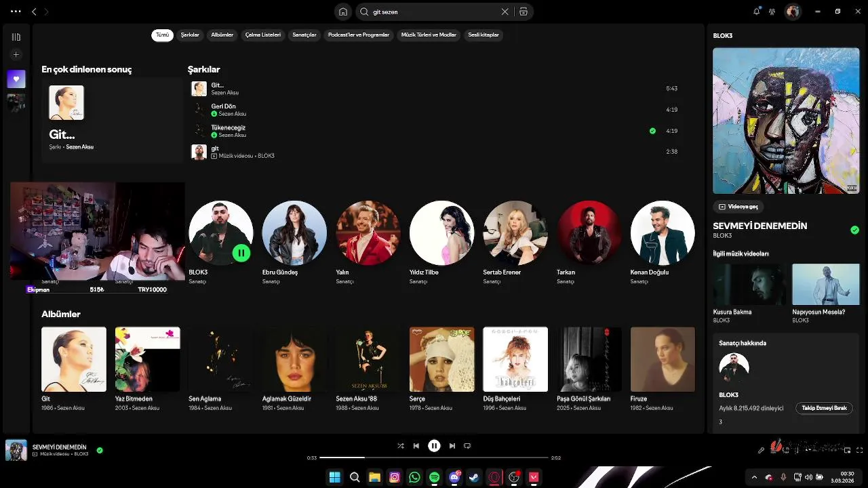Toggle saved checkmark in bottom player bar

tap(100, 450)
